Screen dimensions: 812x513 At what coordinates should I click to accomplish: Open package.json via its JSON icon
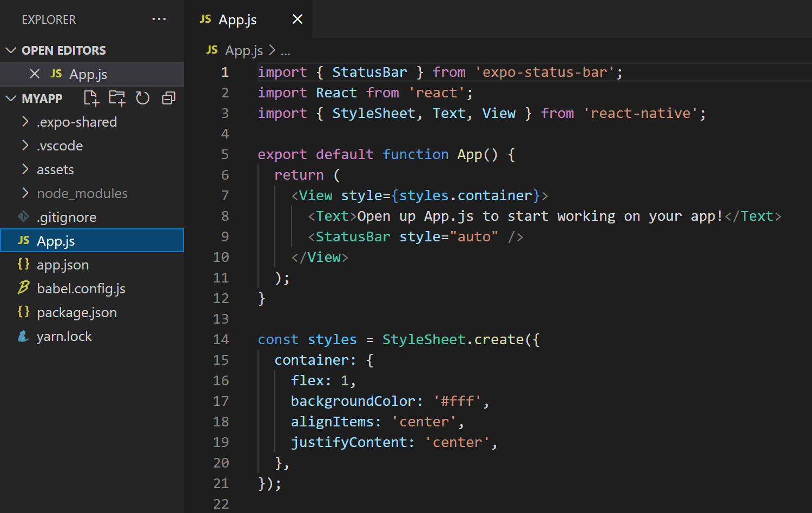coord(23,312)
